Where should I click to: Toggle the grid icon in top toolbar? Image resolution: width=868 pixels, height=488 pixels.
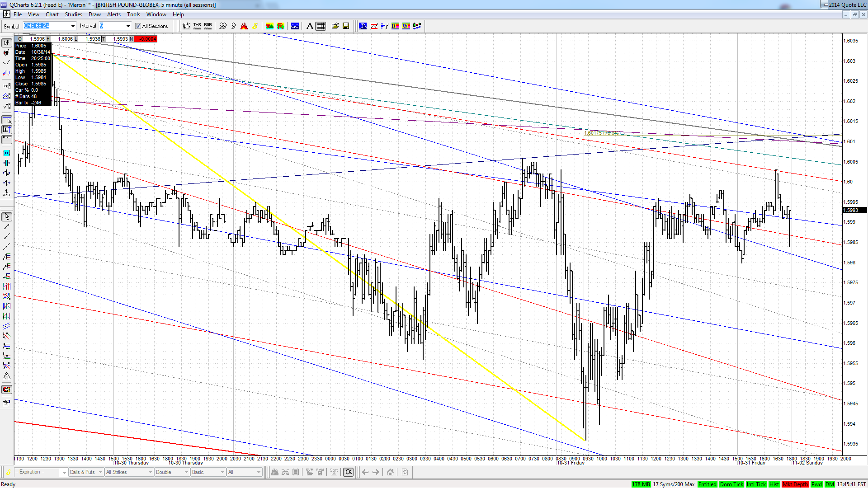point(321,26)
